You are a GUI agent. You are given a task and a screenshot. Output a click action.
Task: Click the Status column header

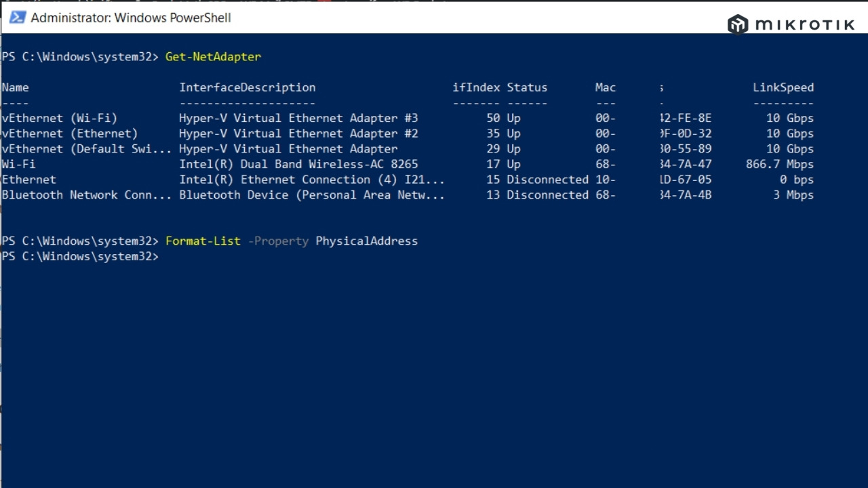(x=527, y=87)
